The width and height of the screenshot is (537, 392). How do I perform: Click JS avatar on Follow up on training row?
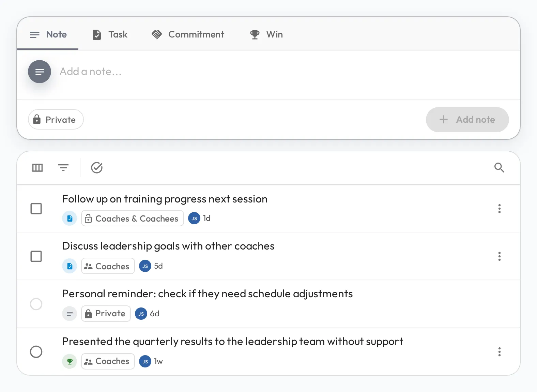pyautogui.click(x=194, y=218)
